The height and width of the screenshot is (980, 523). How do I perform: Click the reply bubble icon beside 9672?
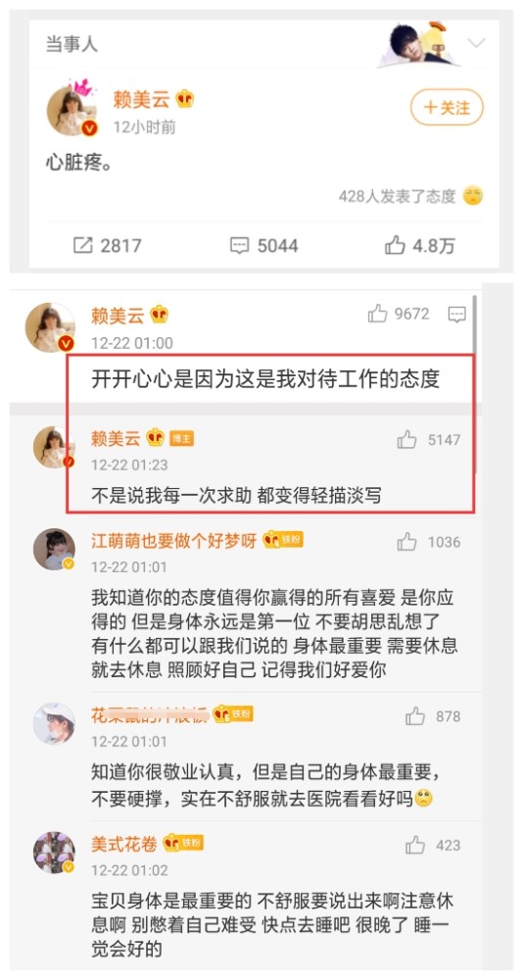pyautogui.click(x=457, y=314)
